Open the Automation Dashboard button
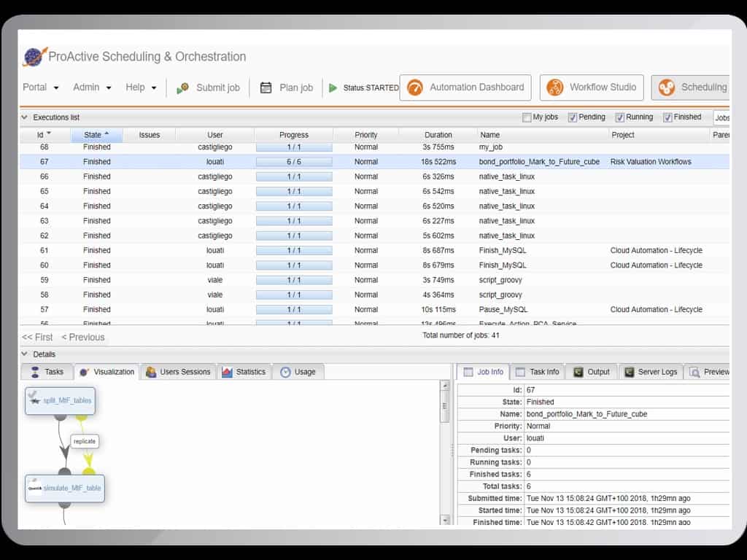747x560 pixels. click(x=465, y=87)
